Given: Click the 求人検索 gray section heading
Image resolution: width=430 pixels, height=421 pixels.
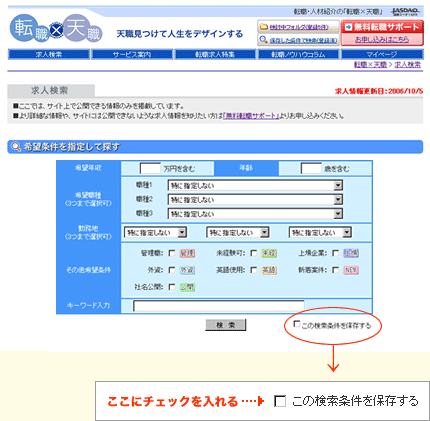Looking at the screenshot, I should pyautogui.click(x=50, y=90).
